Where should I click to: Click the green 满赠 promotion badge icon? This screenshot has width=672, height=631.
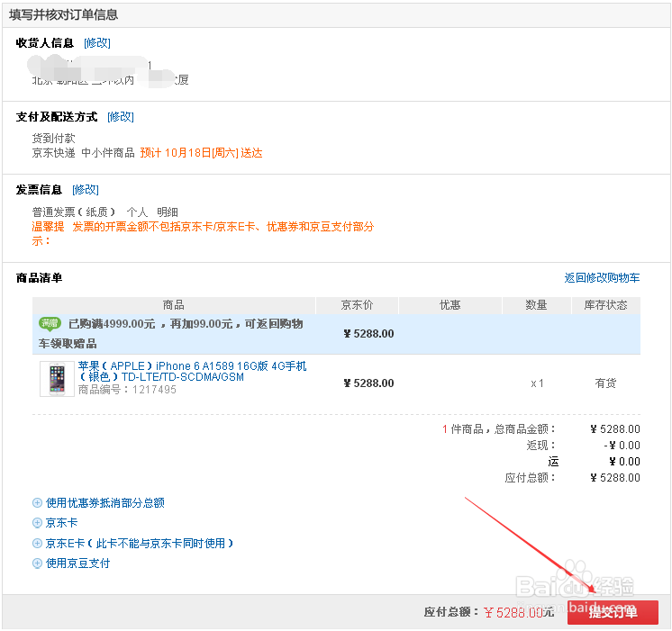point(50,323)
